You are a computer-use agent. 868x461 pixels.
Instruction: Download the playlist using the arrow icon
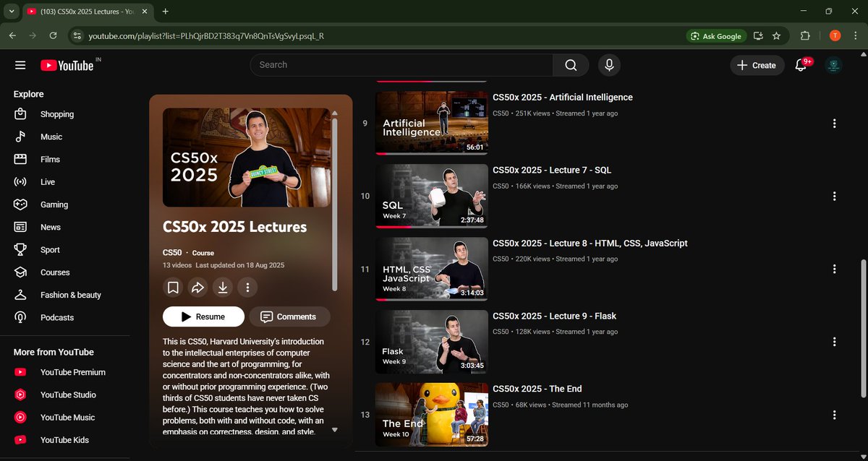tap(223, 288)
